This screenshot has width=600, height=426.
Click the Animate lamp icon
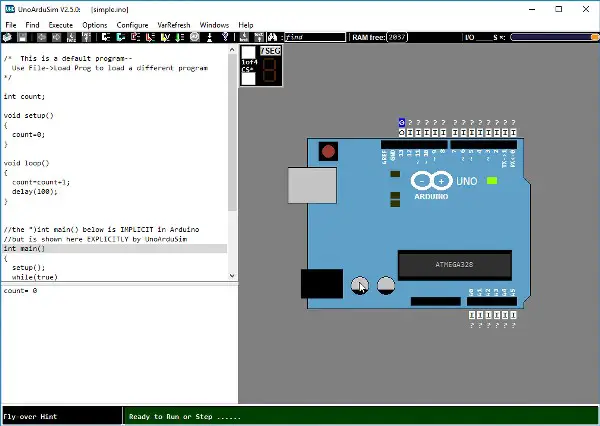coord(225,37)
